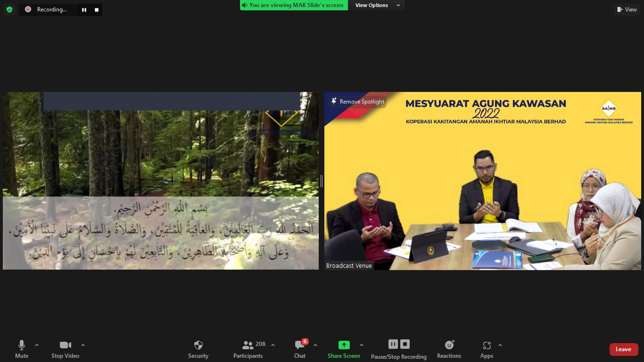Screen dimensions: 644x362
Task: Click the divider handle between shared screen and video
Action: [322, 181]
